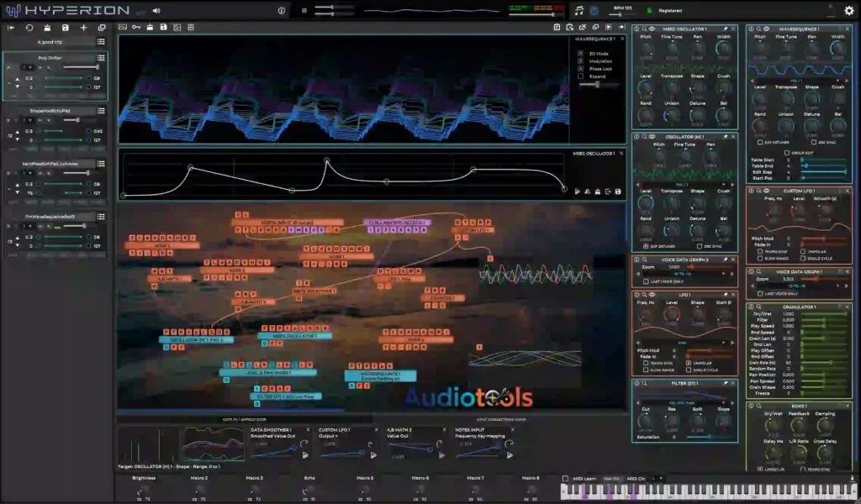Viewport: 861px width, 504px height.
Task: Click the grid icon in the top toolbar
Action: (x=191, y=28)
